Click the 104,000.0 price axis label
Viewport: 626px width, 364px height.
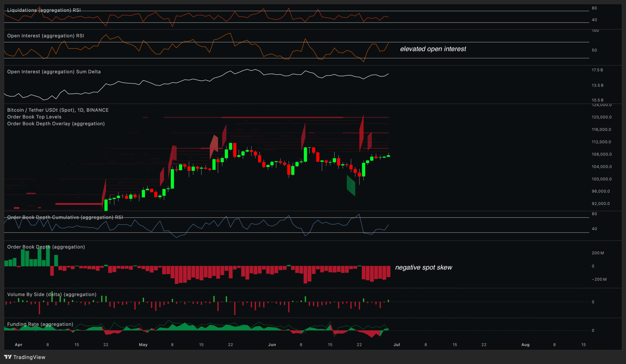coord(602,167)
